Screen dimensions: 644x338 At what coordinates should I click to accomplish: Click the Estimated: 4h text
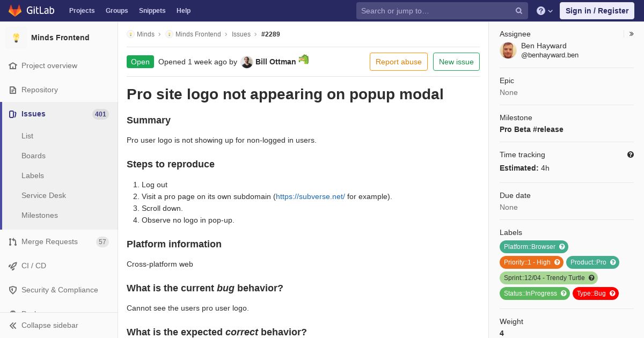click(524, 168)
